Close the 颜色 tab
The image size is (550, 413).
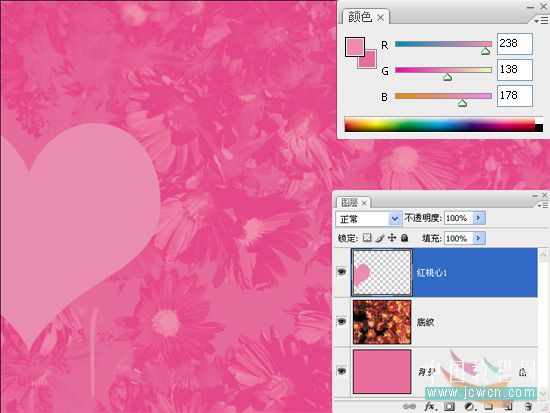click(x=381, y=17)
